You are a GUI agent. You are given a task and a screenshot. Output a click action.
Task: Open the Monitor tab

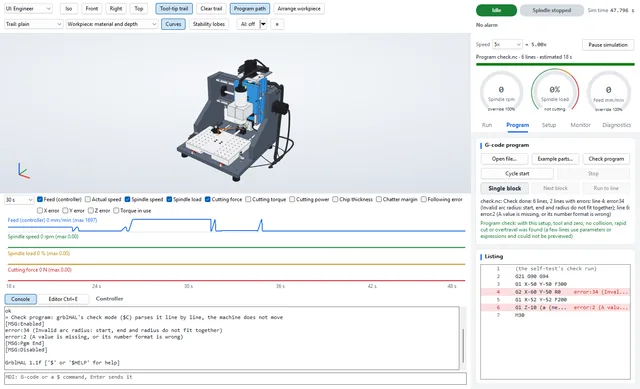point(580,125)
